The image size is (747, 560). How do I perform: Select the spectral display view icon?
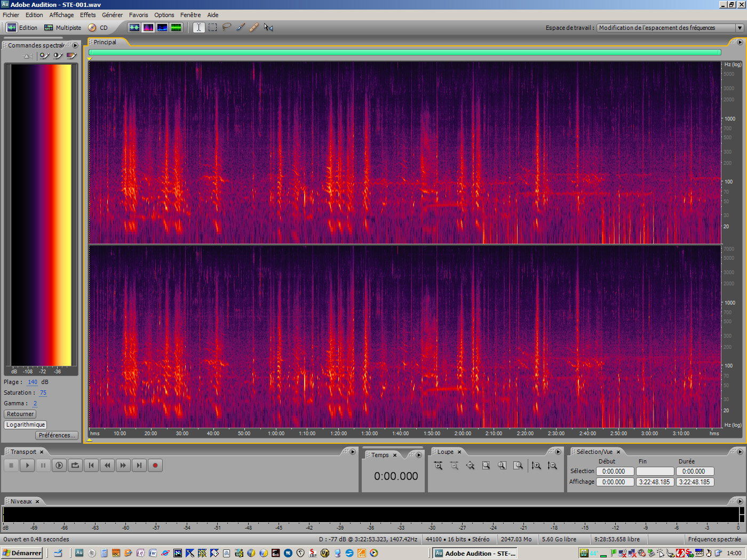click(x=148, y=27)
